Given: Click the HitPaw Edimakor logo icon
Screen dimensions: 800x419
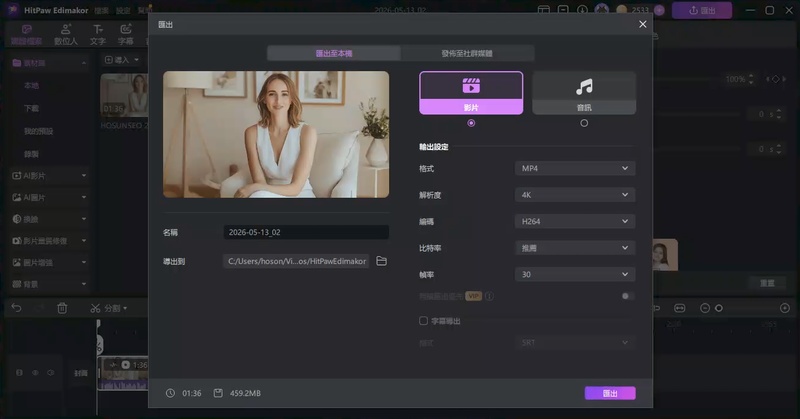Looking at the screenshot, I should [x=13, y=10].
